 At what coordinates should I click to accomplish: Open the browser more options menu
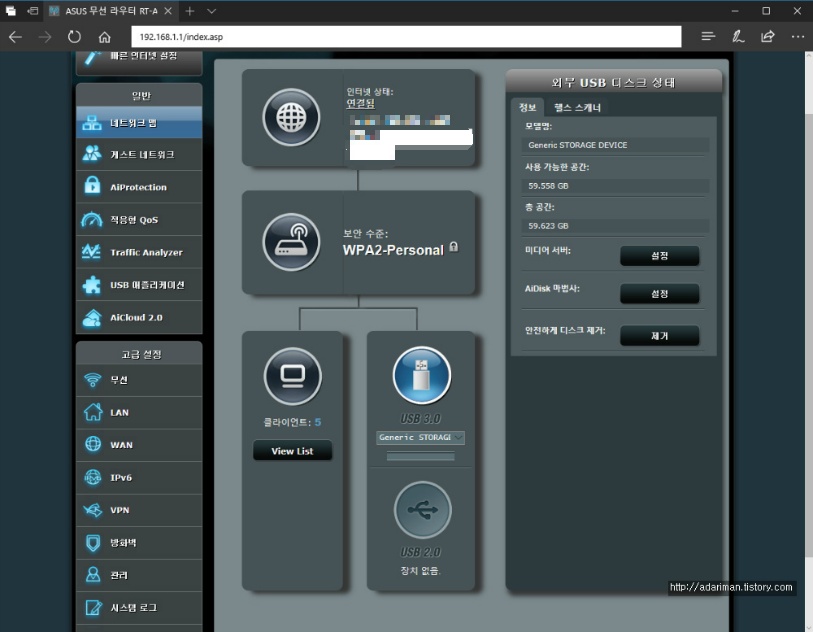tap(798, 36)
